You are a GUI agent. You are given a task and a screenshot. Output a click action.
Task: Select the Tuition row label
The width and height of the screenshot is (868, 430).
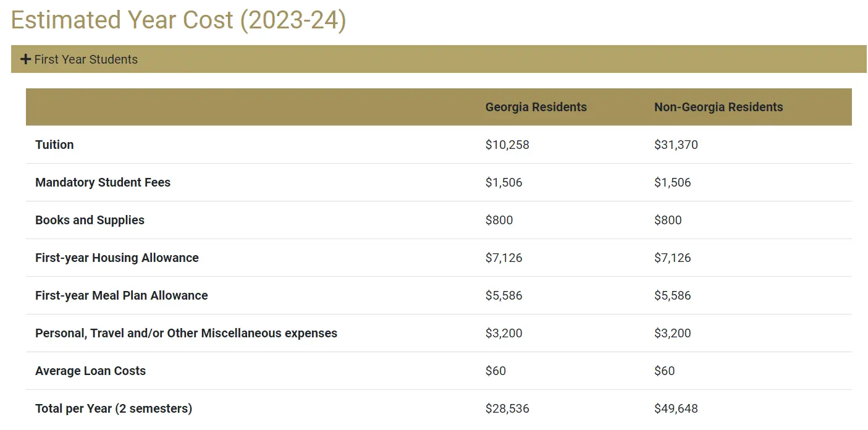[54, 145]
